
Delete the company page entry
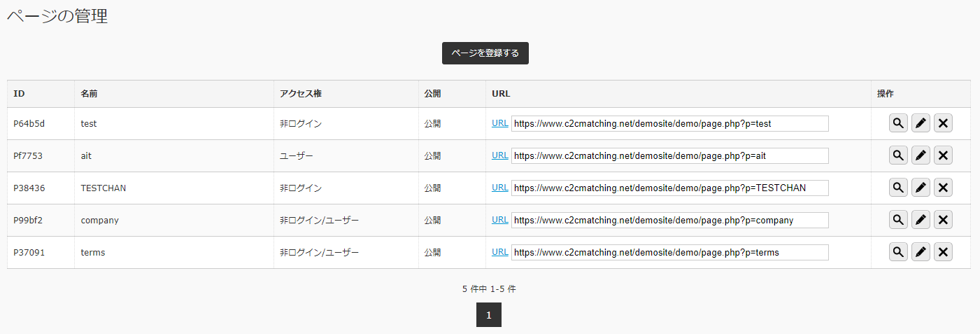(943, 220)
